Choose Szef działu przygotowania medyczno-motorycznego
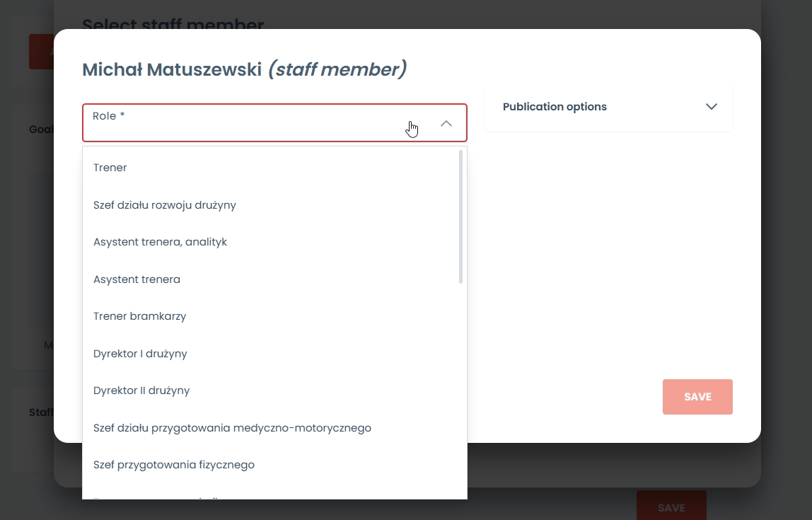Image resolution: width=812 pixels, height=520 pixels. (x=232, y=428)
